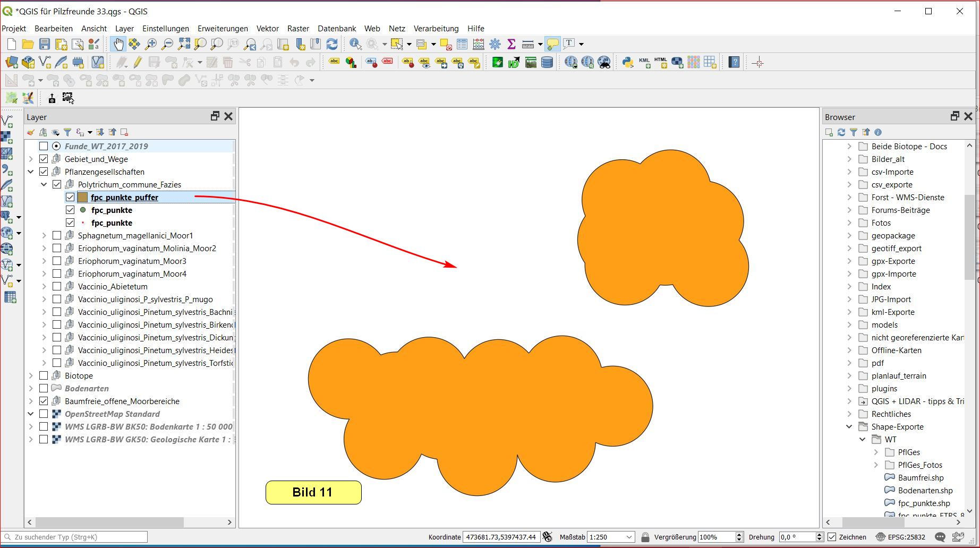Open the Erweiterungen menu

click(x=223, y=29)
